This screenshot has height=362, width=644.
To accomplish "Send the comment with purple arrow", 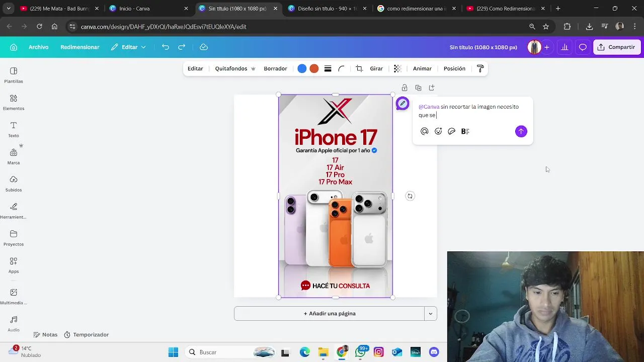I will point(521,131).
